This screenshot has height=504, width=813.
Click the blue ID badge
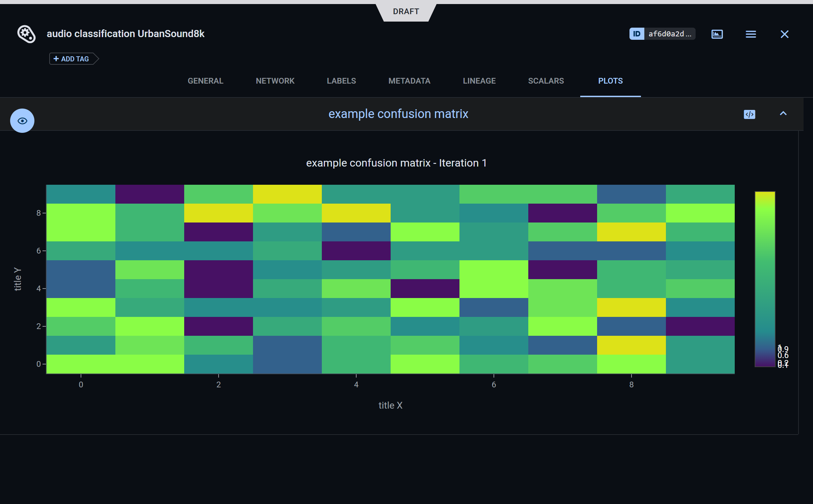pyautogui.click(x=637, y=34)
